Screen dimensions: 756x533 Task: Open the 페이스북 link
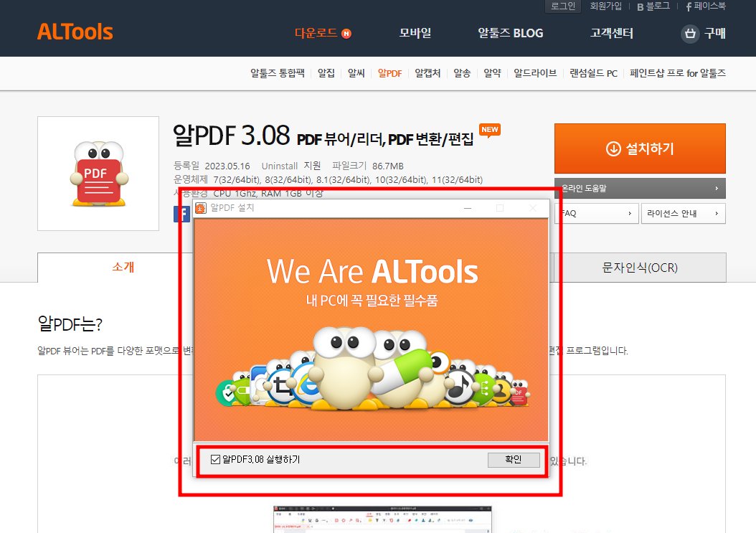(x=705, y=6)
